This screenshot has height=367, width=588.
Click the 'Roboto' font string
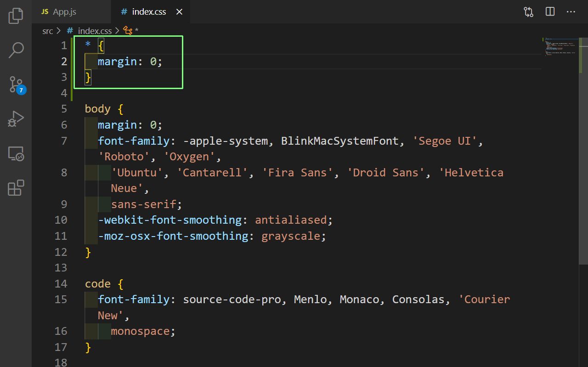click(124, 157)
